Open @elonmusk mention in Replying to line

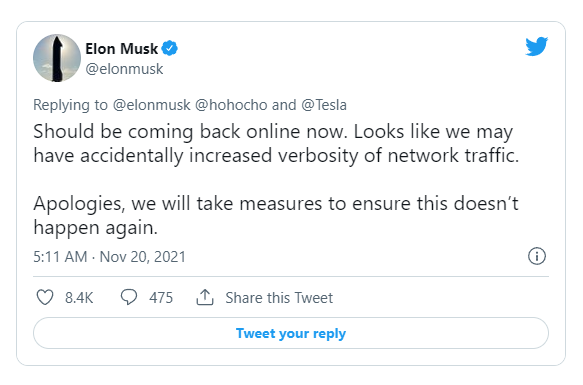coord(152,105)
